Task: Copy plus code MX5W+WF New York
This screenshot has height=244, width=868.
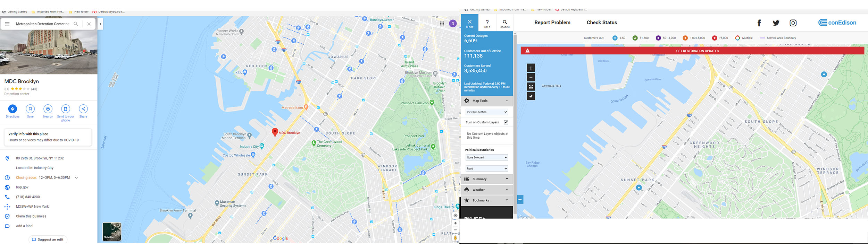Action: [32, 207]
